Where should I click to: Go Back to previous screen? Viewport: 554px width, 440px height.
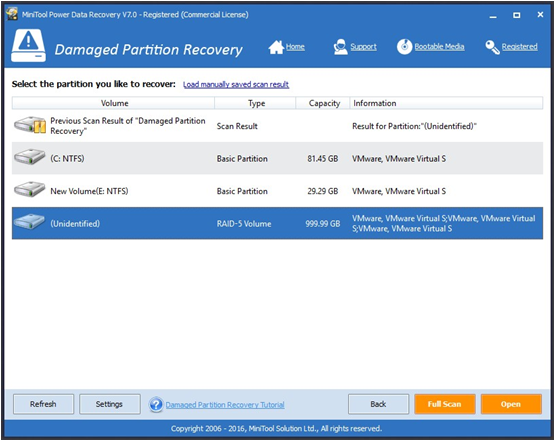point(378,404)
